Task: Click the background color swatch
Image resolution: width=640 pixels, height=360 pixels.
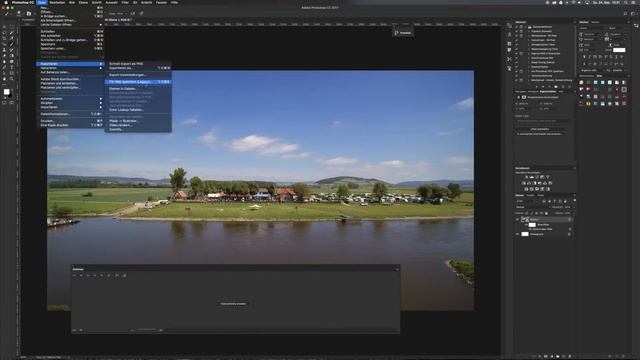Action: [10, 95]
